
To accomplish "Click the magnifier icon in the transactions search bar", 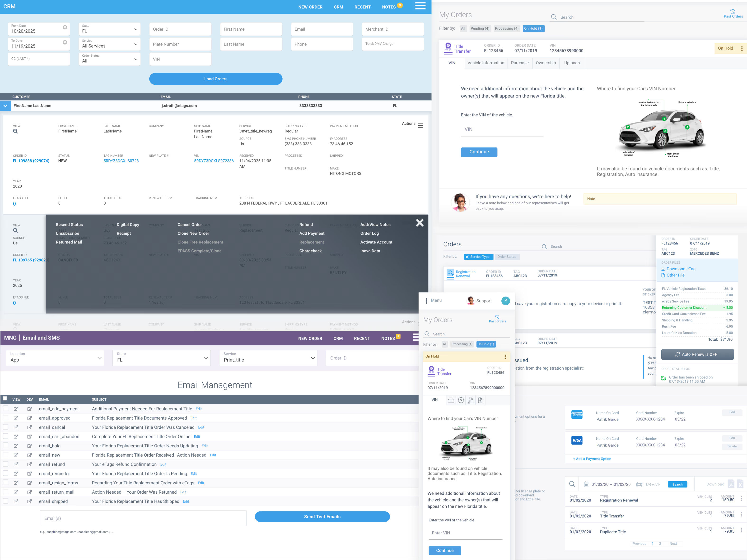I will (572, 484).
